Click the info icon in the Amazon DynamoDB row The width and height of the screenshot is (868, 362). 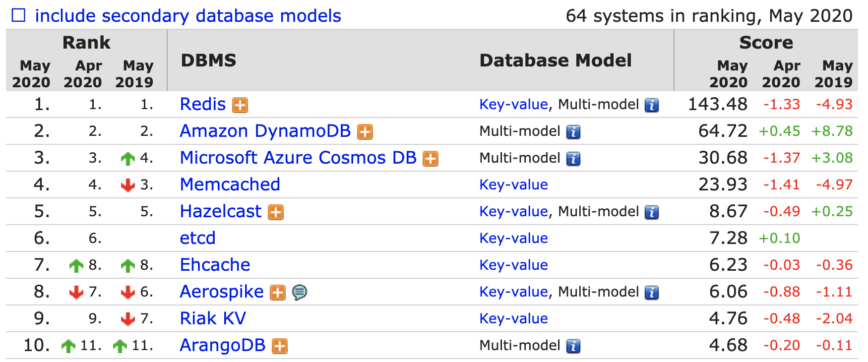click(x=573, y=132)
